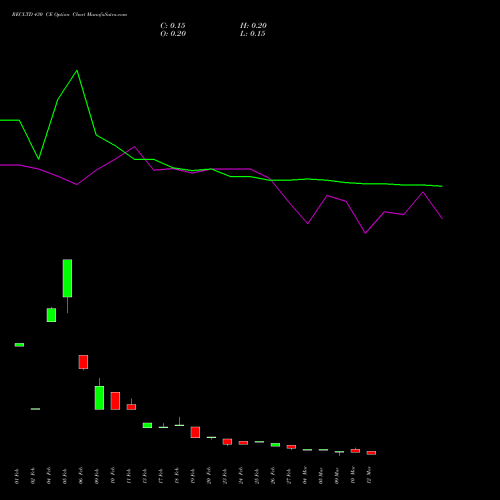Select the tallest green candlestick

click(x=67, y=278)
